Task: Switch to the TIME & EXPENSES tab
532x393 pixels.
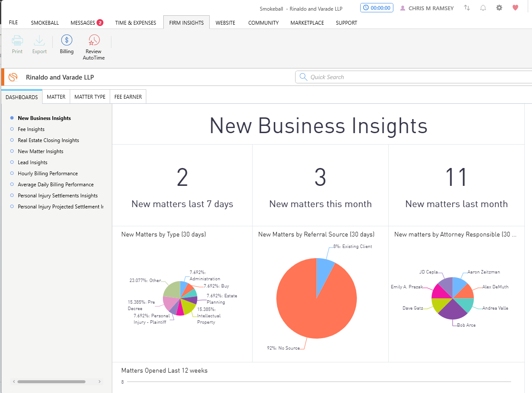Action: click(x=136, y=23)
